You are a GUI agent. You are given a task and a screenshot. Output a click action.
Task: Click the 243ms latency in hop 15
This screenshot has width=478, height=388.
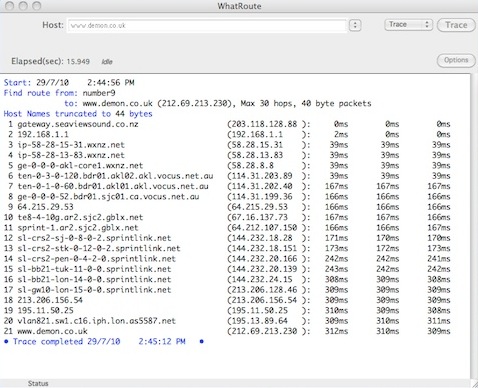coord(336,269)
